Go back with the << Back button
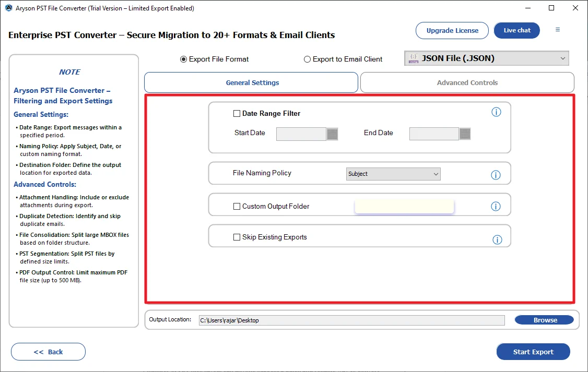Image resolution: width=588 pixels, height=372 pixels. click(48, 352)
